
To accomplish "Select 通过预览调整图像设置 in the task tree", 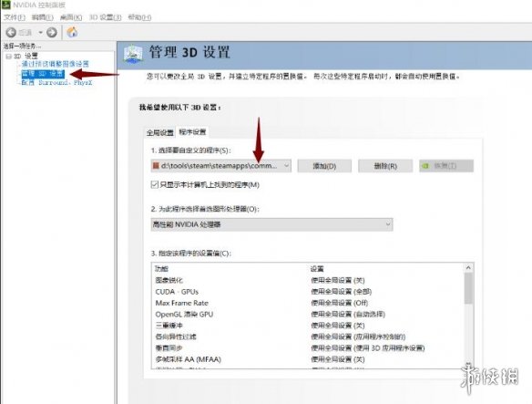I will [56, 64].
